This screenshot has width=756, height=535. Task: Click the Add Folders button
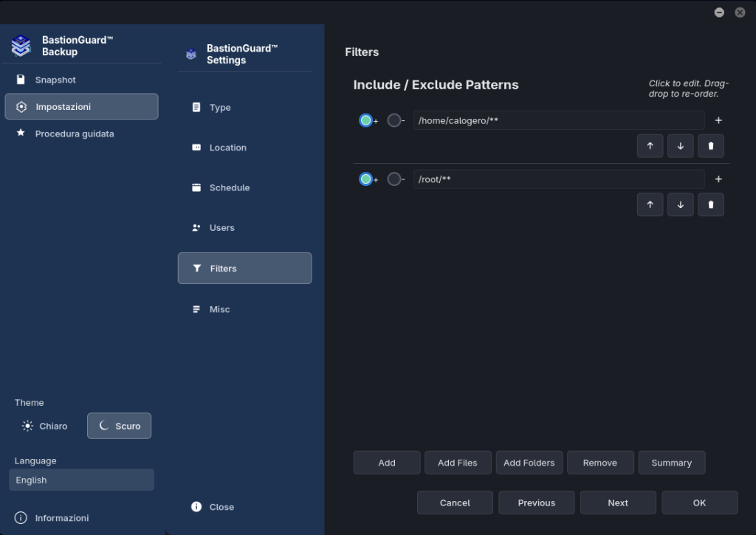point(529,463)
